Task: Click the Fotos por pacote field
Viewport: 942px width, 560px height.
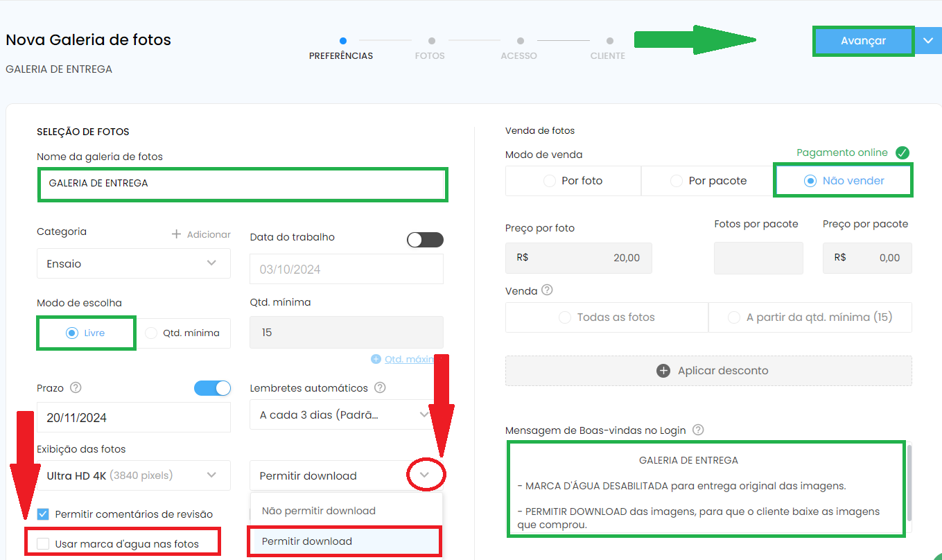Action: pyautogui.click(x=758, y=258)
